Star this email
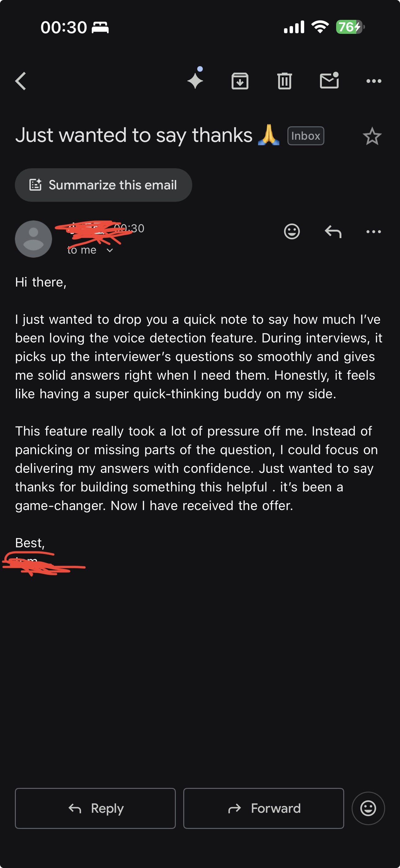 pyautogui.click(x=372, y=136)
